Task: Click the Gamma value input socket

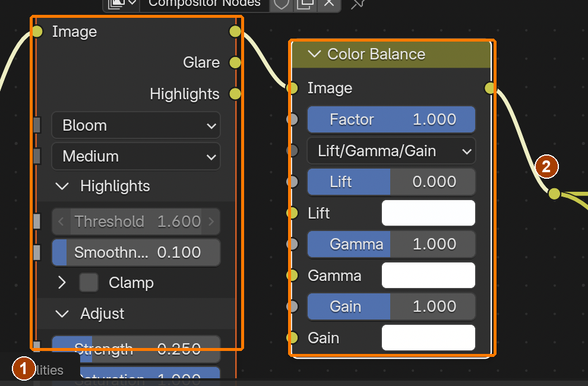Action: 292,244
